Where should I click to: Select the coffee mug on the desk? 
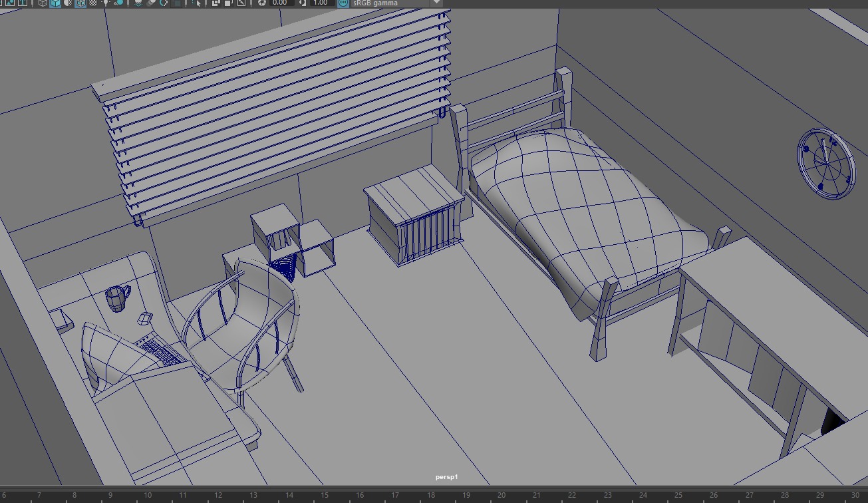(118, 297)
